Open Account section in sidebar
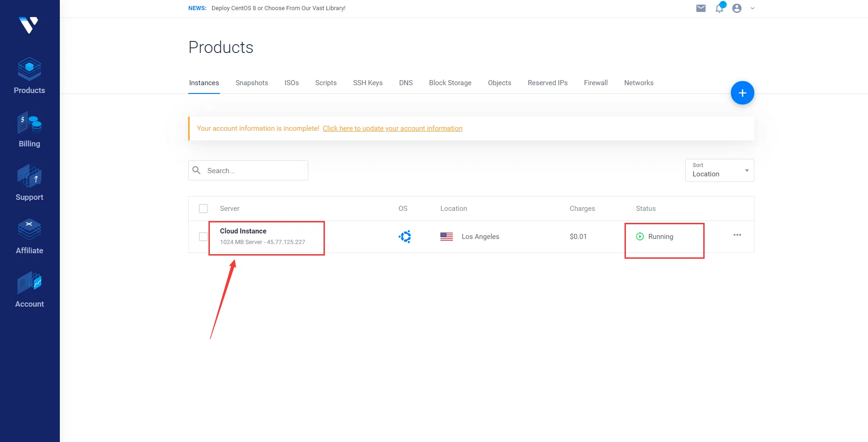The width and height of the screenshot is (868, 442). [x=29, y=290]
